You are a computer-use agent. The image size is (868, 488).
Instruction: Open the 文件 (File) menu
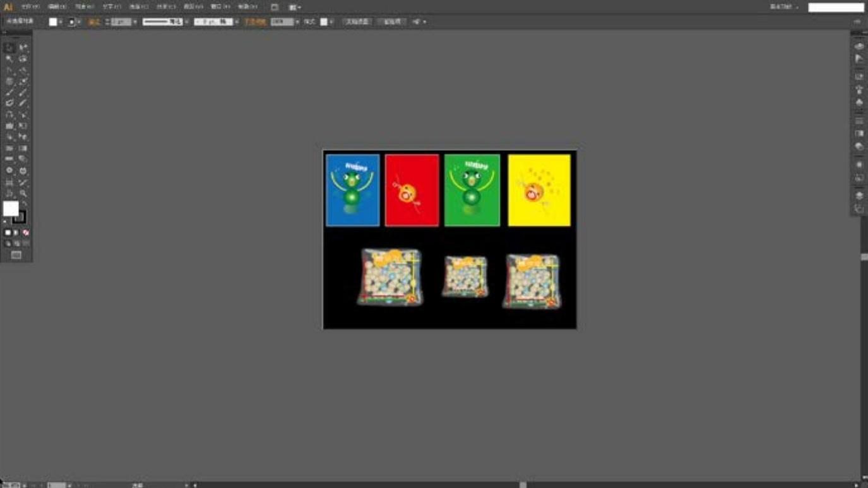point(30,7)
